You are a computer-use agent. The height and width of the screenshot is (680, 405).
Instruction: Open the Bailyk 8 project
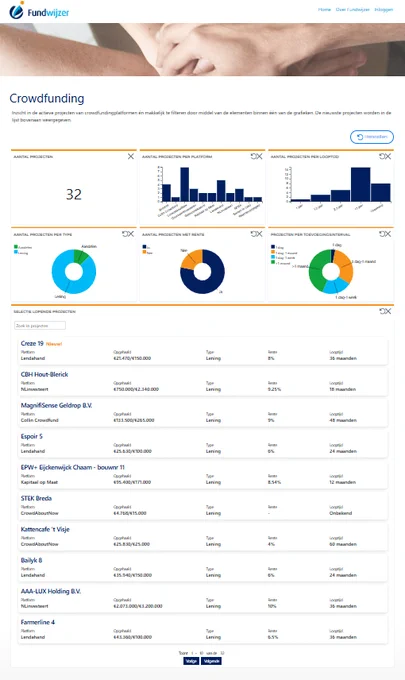tap(31, 560)
